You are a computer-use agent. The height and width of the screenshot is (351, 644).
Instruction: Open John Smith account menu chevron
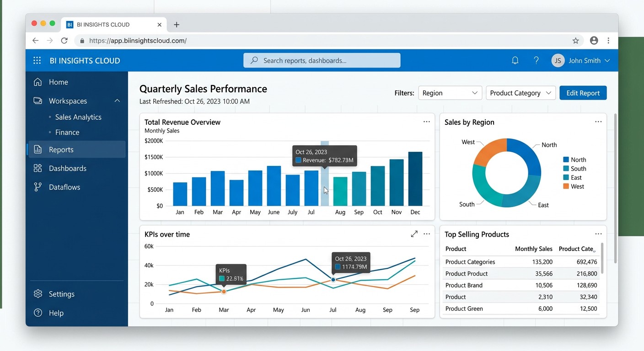point(607,60)
